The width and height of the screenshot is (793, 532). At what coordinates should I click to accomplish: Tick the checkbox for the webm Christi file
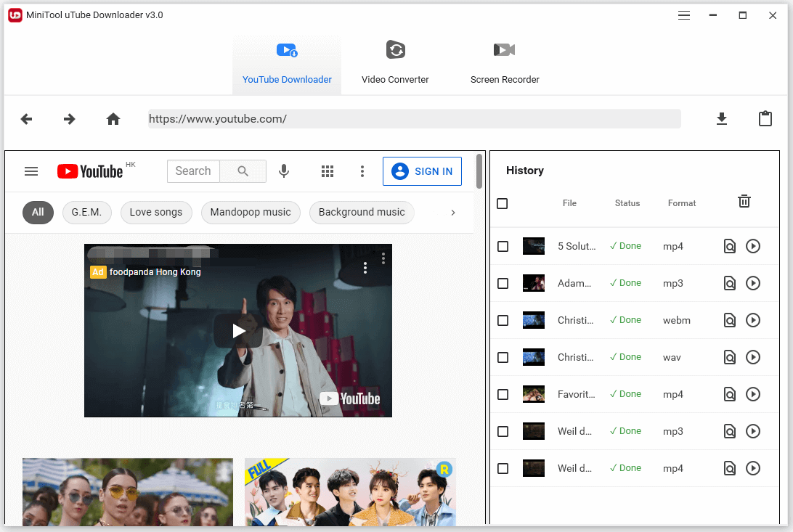point(503,320)
